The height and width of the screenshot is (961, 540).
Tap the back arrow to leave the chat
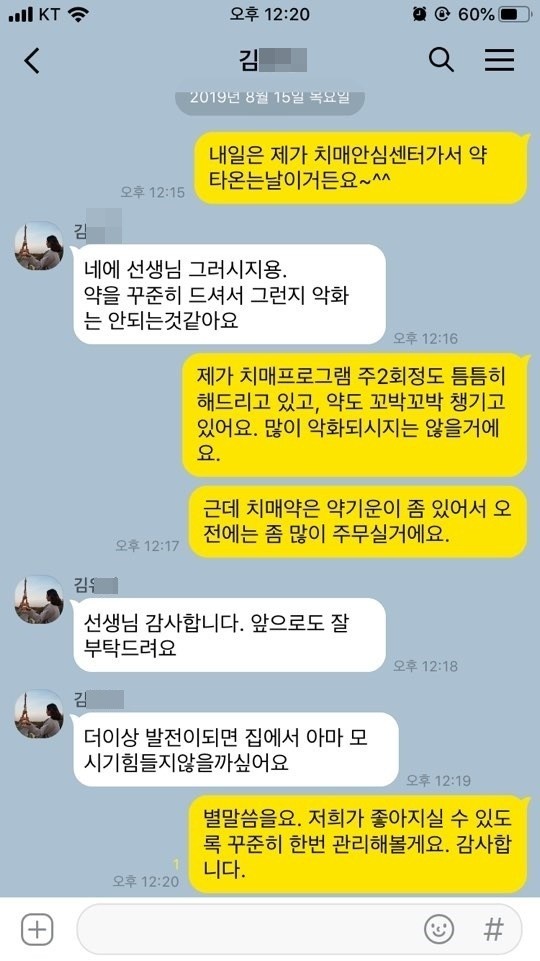pos(32,61)
